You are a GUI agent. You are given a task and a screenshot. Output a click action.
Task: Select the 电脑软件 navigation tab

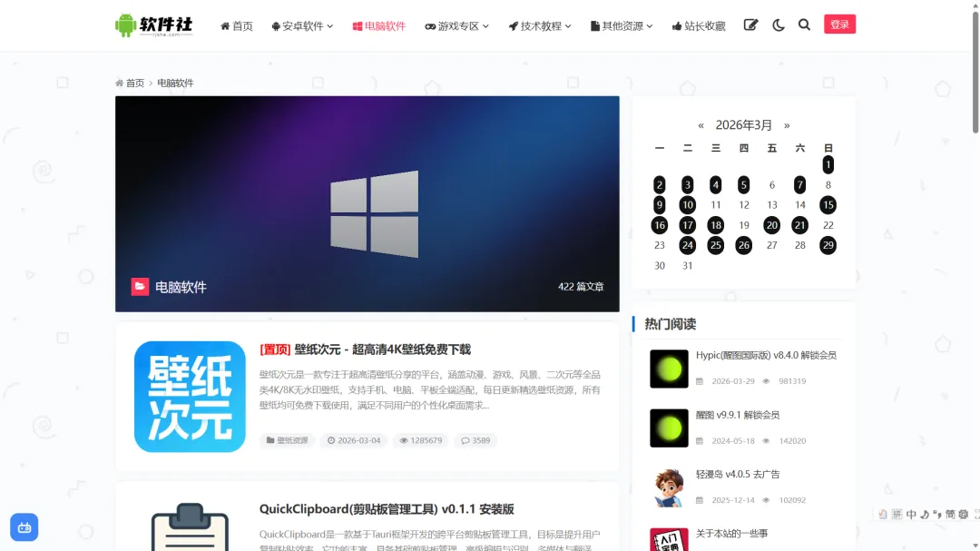point(378,25)
